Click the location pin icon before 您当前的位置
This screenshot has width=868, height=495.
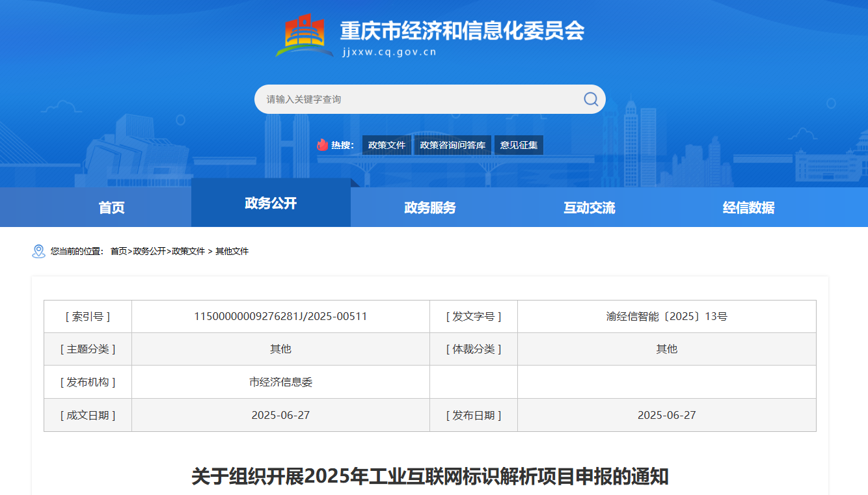pyautogui.click(x=38, y=251)
